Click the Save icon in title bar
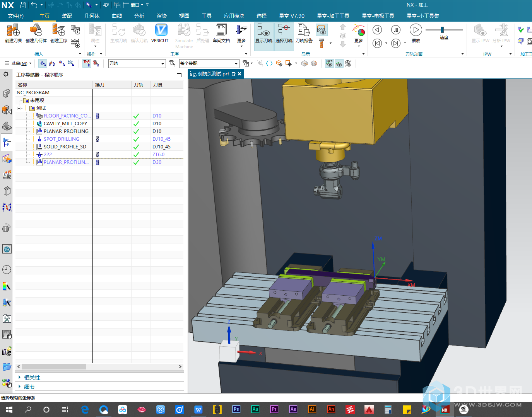 tap(22, 5)
